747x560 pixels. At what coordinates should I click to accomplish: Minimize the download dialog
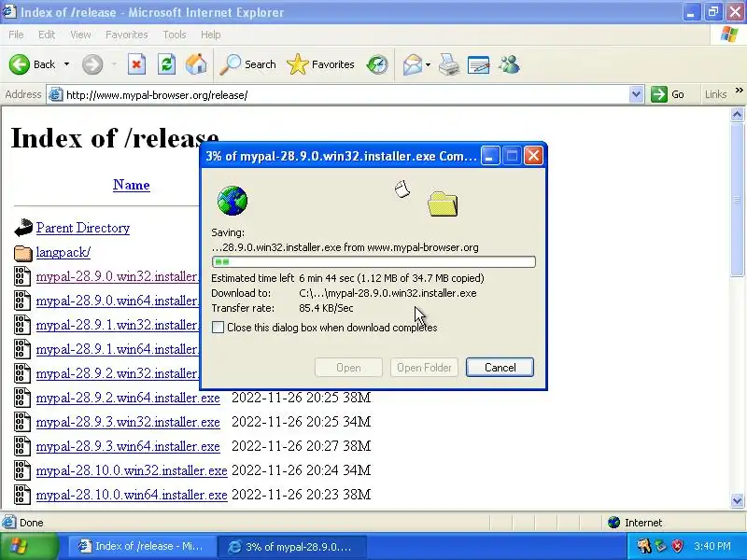click(489, 155)
